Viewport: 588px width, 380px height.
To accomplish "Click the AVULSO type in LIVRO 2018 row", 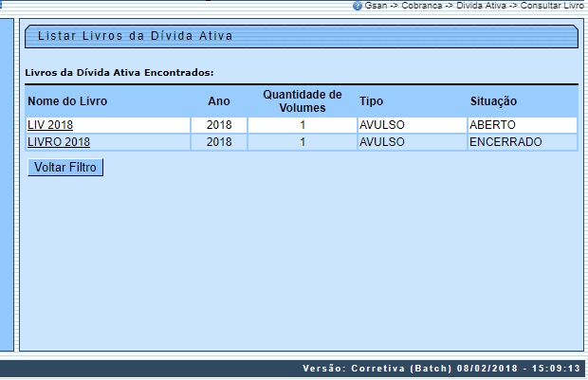I will point(381,142).
